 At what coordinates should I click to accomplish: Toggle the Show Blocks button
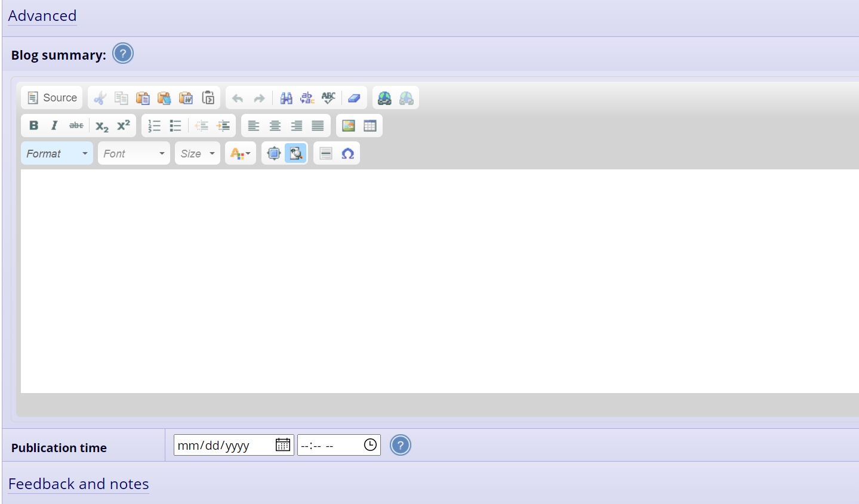click(x=295, y=154)
